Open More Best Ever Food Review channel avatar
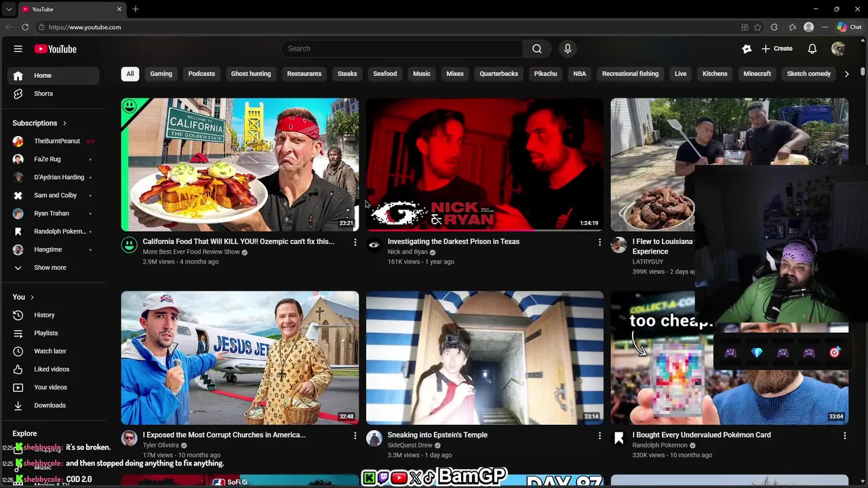Viewport: 868px width, 488px height. point(129,245)
